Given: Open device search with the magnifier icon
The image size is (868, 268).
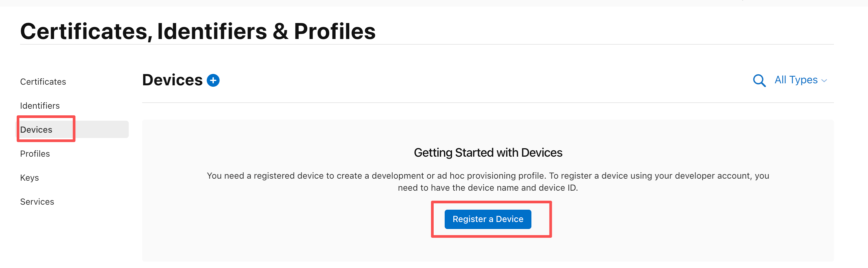Looking at the screenshot, I should click(x=759, y=80).
